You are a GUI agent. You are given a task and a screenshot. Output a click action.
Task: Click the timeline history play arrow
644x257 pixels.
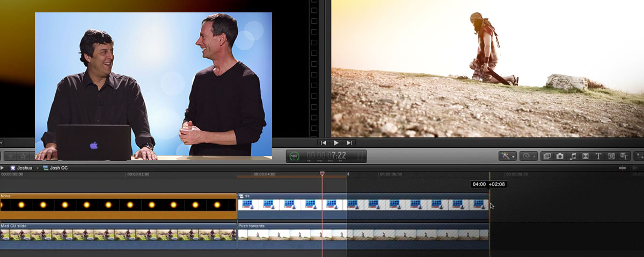coord(3,168)
